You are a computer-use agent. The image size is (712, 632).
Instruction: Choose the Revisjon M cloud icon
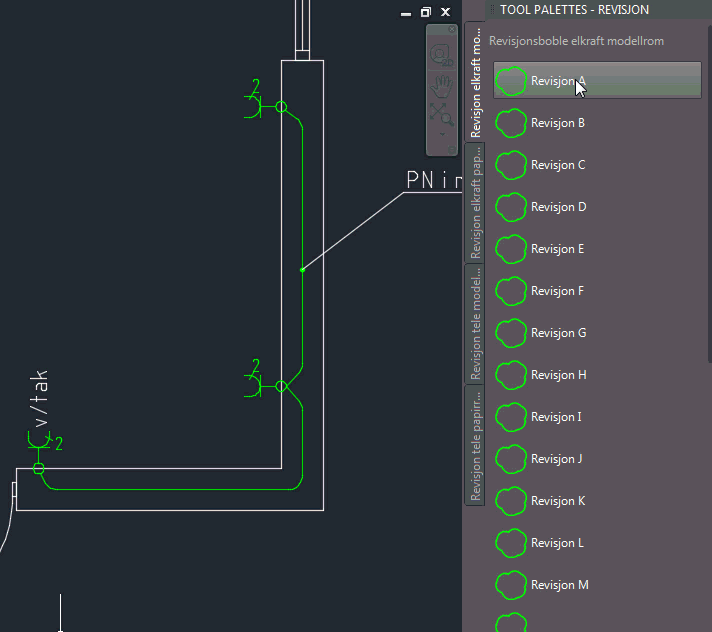(512, 585)
